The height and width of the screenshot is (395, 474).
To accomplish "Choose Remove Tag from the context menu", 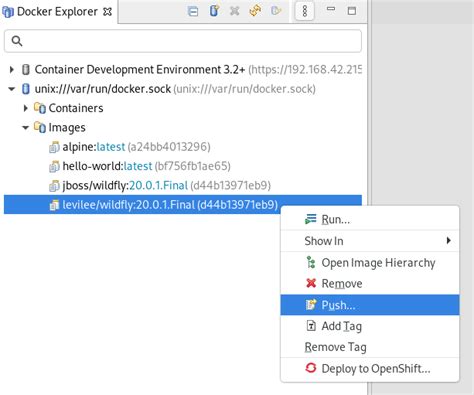I will pyautogui.click(x=370, y=347).
